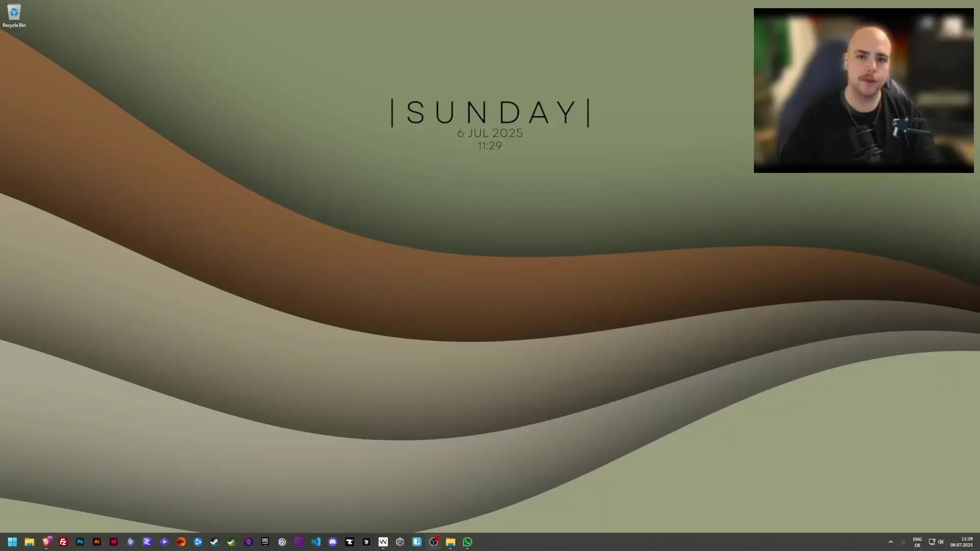This screenshot has height=551, width=980.
Task: Open Epic Games Launcher icon
Action: [265, 542]
